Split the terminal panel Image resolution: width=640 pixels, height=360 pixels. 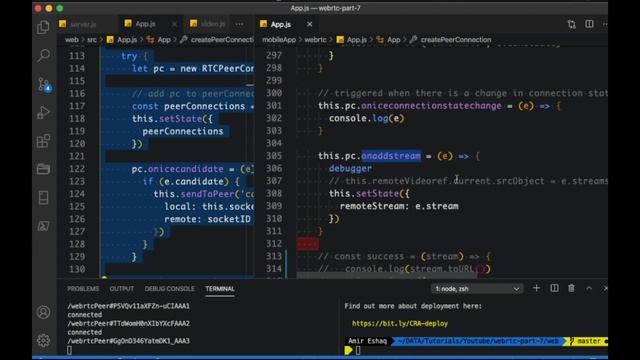[554, 288]
